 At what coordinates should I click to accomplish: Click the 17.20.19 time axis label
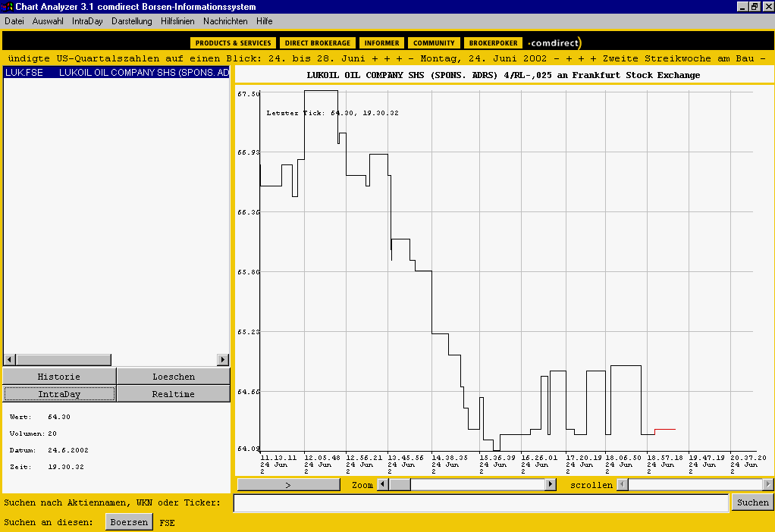coord(584,458)
